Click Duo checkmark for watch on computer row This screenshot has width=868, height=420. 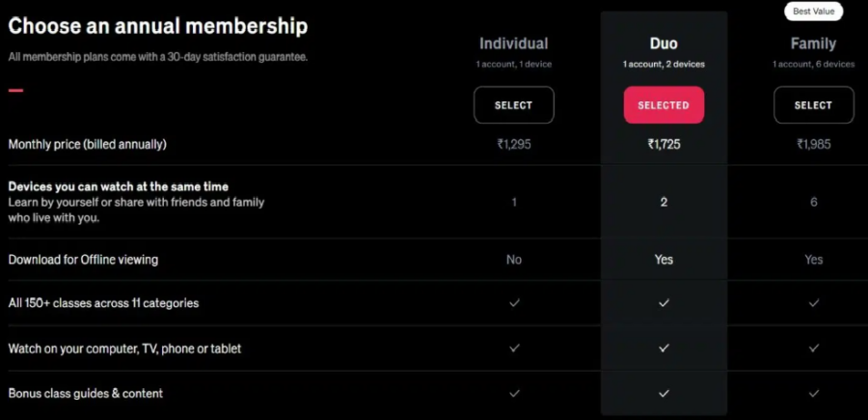(x=664, y=349)
